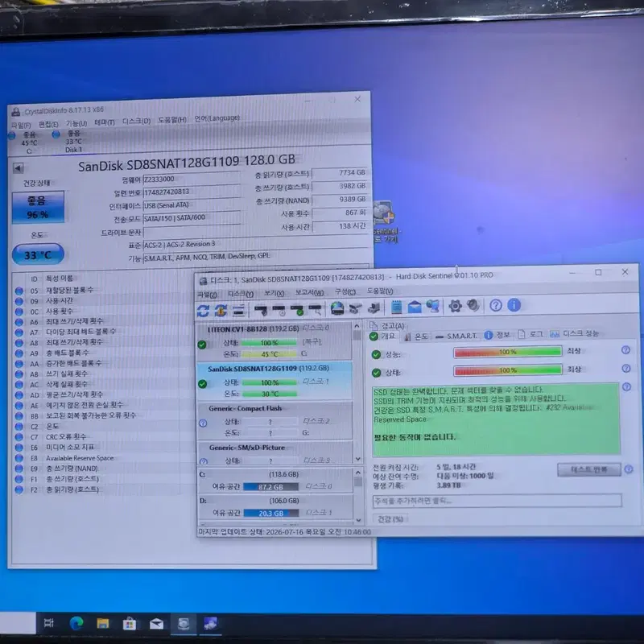Switch to the 온도 tab in Hard Disk Sentinel

coord(415,336)
